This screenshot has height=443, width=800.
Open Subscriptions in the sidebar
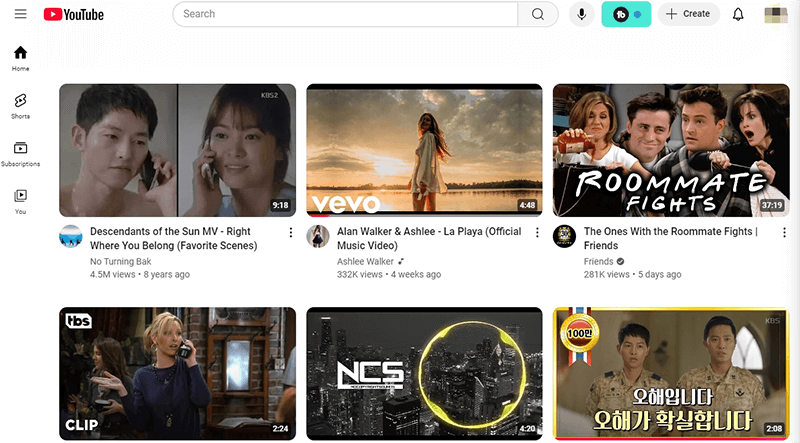click(20, 153)
